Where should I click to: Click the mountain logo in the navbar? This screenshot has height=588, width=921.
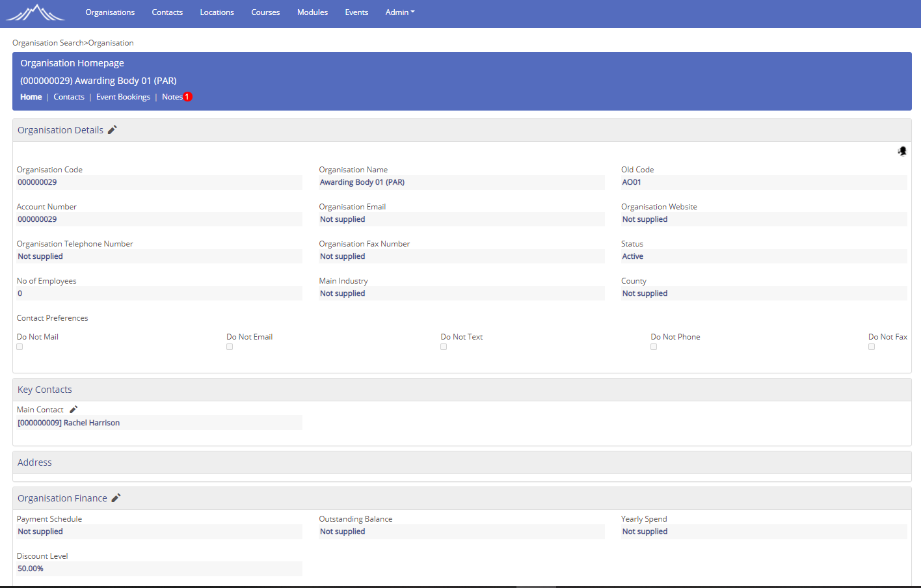tap(35, 12)
